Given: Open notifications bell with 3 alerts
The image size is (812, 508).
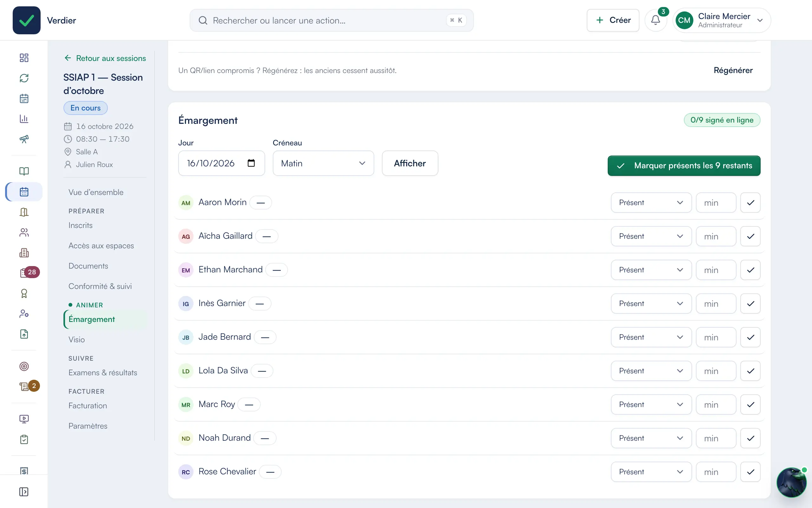Looking at the screenshot, I should pos(656,20).
